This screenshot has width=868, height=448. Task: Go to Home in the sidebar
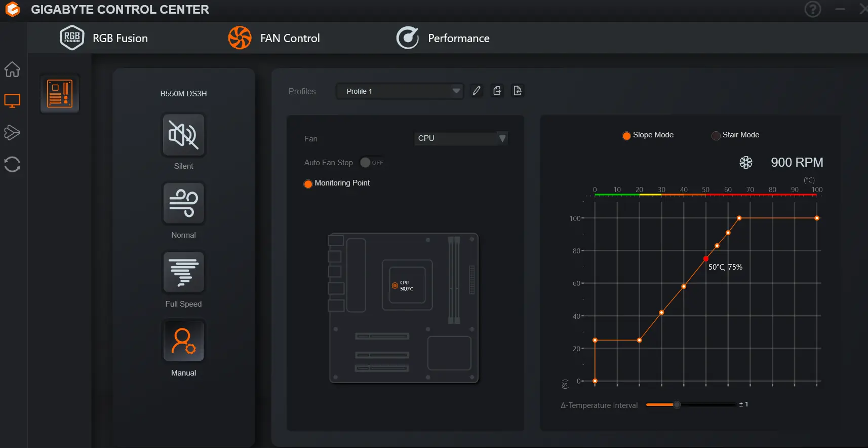[12, 69]
